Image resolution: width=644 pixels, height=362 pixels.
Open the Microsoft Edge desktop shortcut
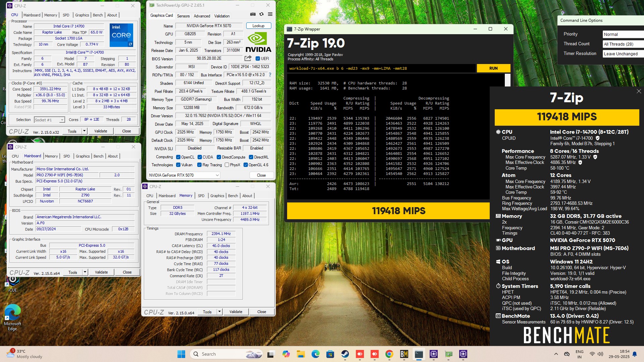(x=12, y=318)
